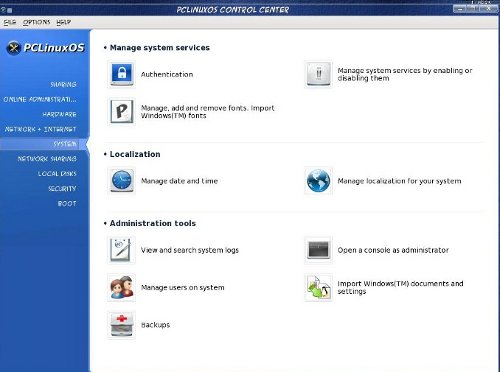Click the system logs notepad icon

click(122, 250)
